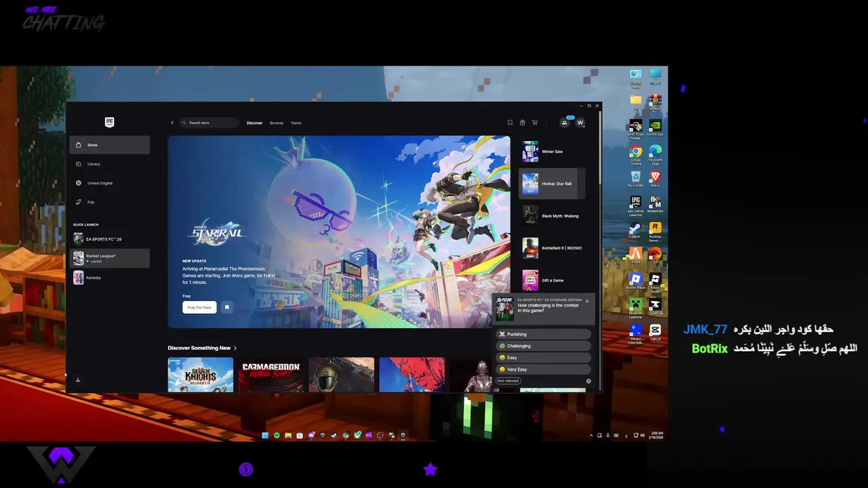Choose Easy survey answer

(x=543, y=357)
